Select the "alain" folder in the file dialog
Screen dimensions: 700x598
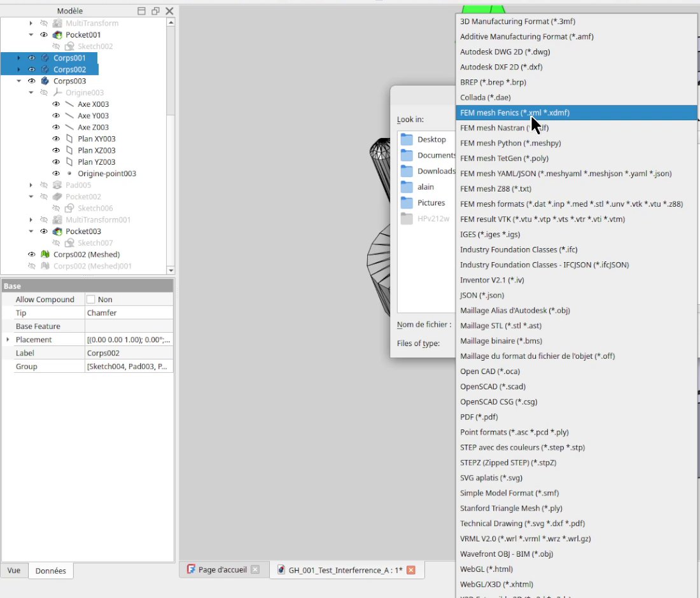[x=426, y=186]
